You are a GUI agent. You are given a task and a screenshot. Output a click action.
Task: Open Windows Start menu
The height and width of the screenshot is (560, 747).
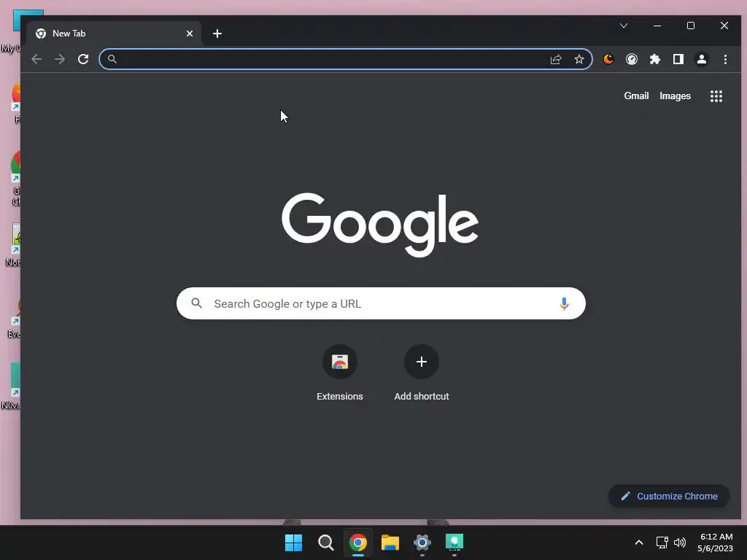click(x=293, y=542)
